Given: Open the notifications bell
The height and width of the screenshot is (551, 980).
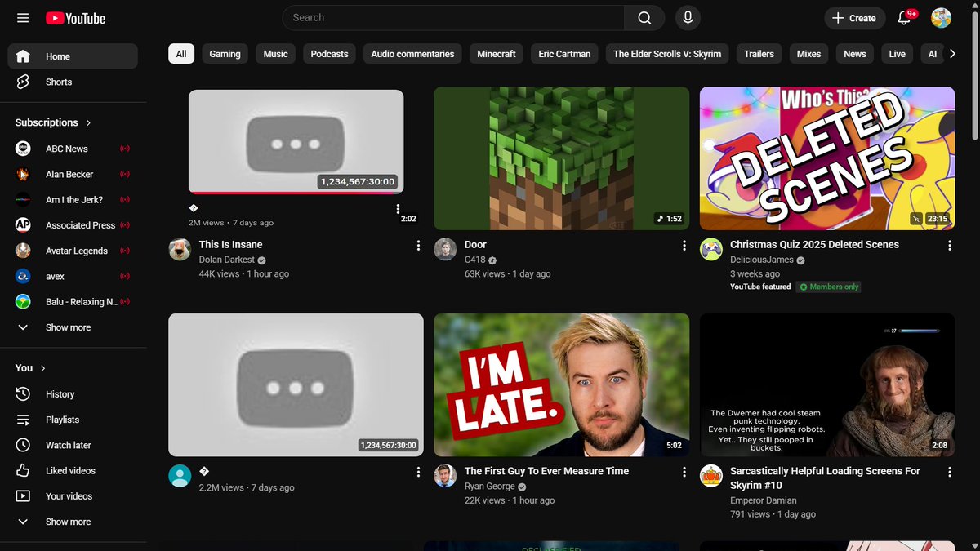Looking at the screenshot, I should 904,18.
